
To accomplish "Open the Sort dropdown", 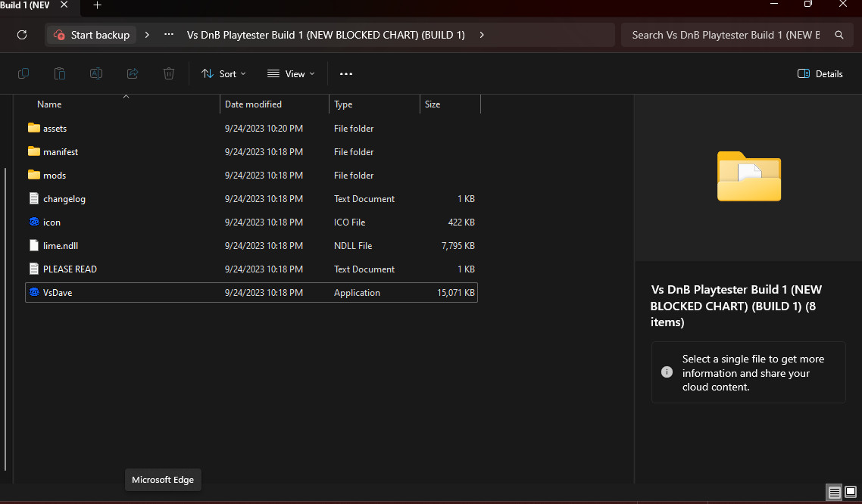I will [x=223, y=73].
